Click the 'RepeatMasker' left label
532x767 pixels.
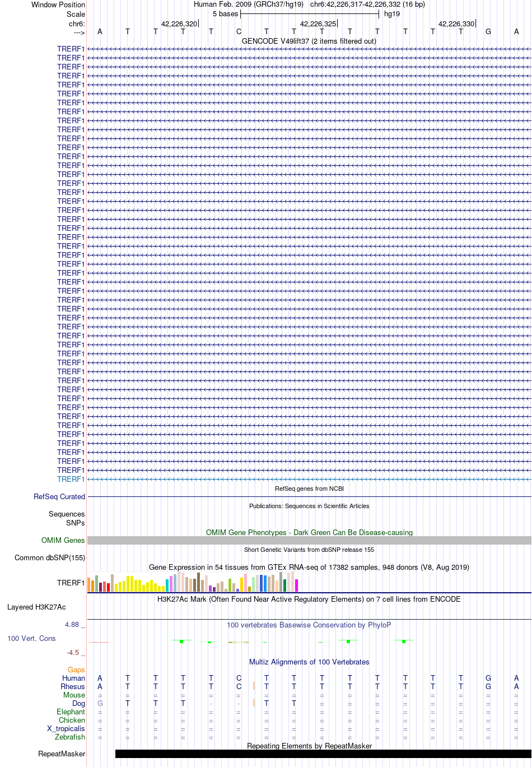coord(62,754)
